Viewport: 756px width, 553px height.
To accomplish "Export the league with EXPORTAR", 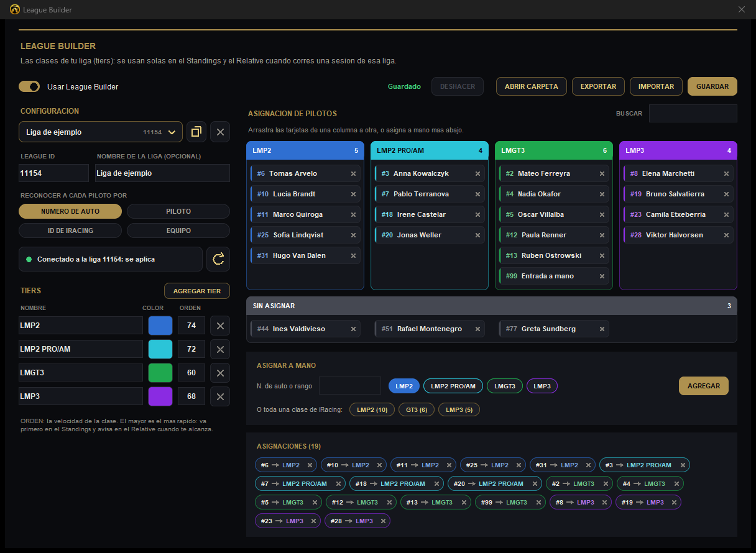I will pos(598,86).
